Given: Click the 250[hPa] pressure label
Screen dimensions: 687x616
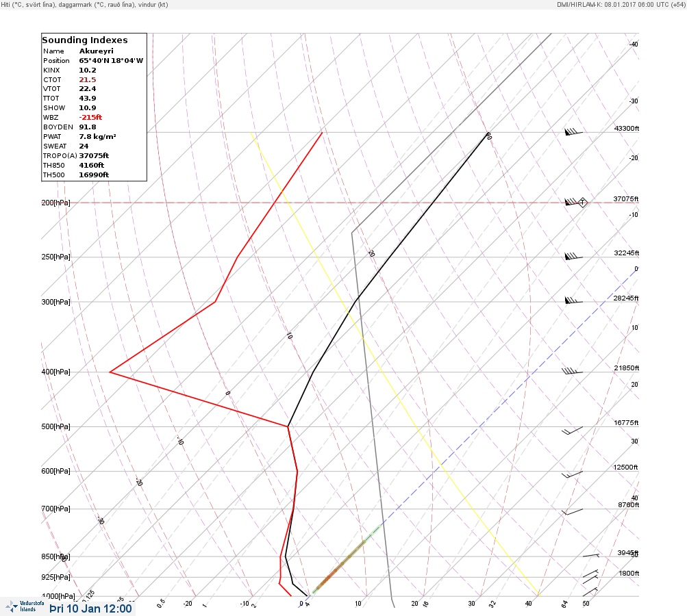Looking at the screenshot, I should 55,257.
